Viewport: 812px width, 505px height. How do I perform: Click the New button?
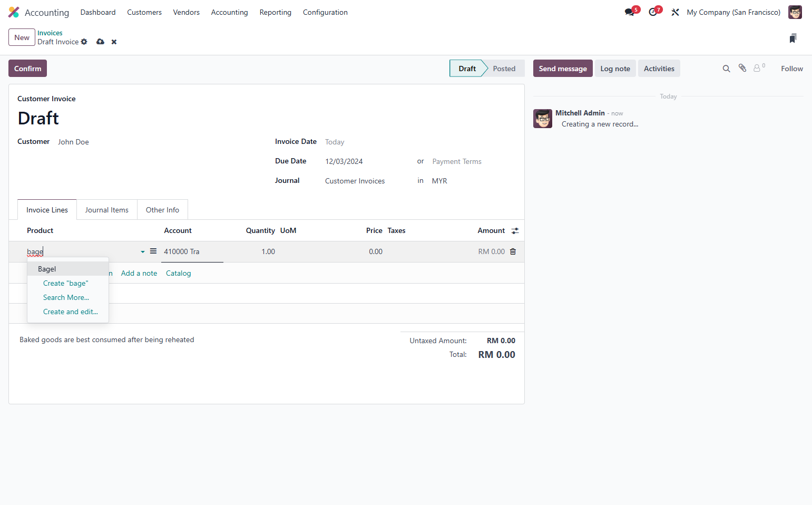coord(22,37)
